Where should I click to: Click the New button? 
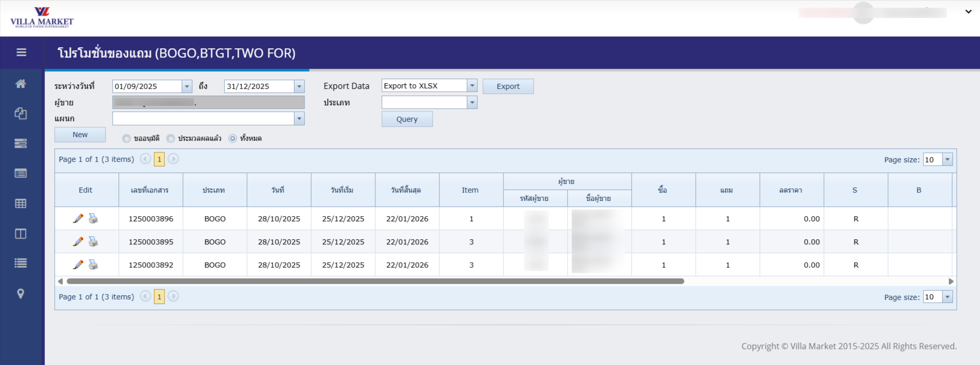pos(80,135)
